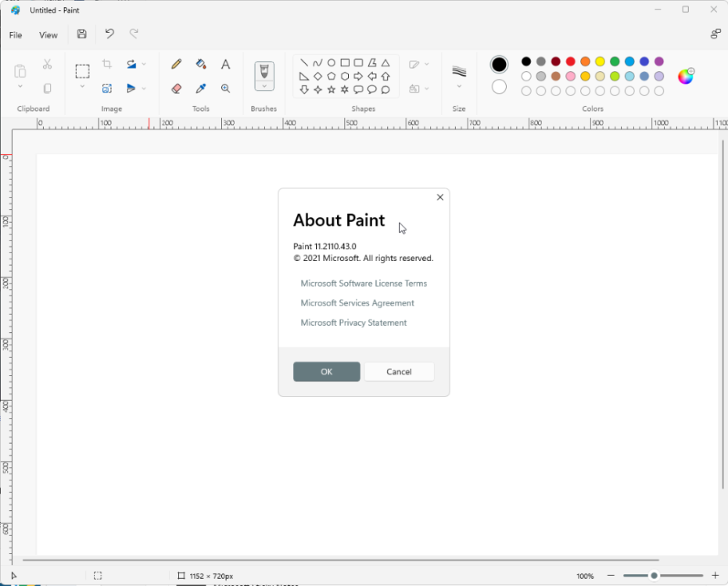Select the Eraser tool
The image size is (728, 586).
[x=177, y=88]
